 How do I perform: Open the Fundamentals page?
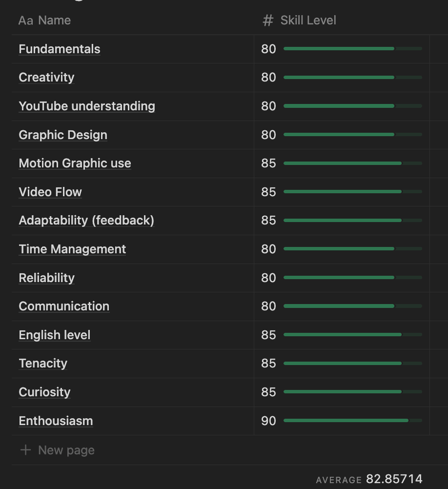[60, 49]
